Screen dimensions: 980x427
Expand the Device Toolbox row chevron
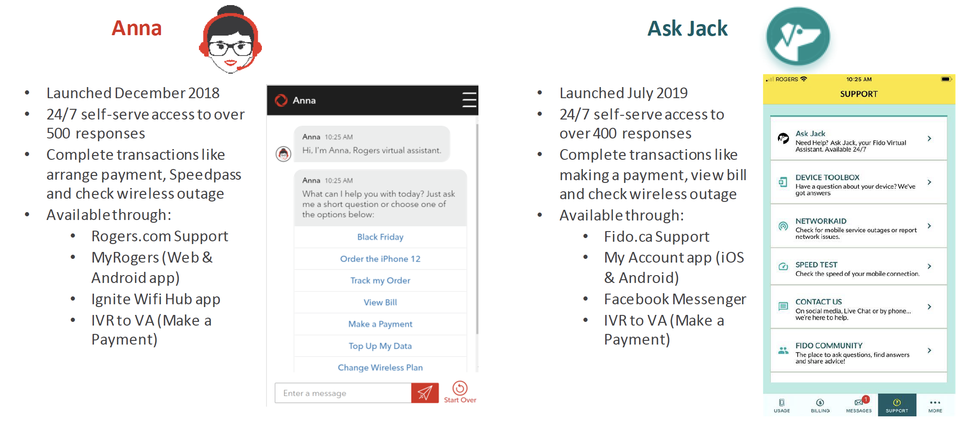(x=930, y=182)
